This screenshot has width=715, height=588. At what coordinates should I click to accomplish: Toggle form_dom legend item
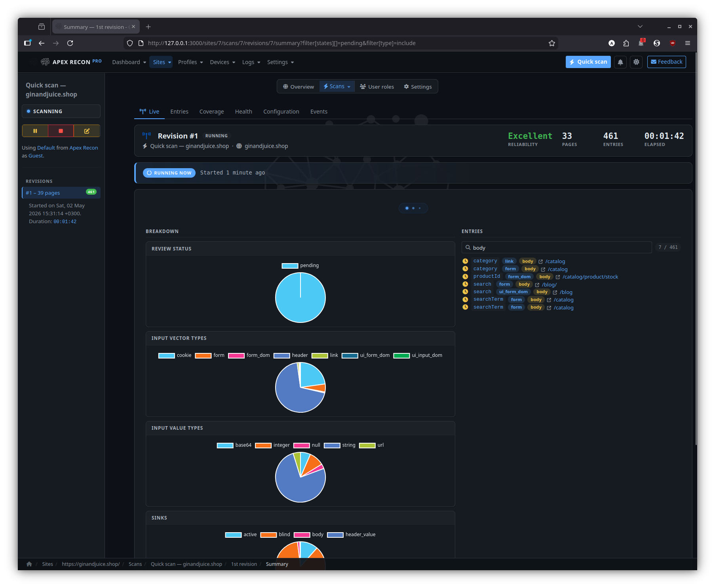point(249,355)
